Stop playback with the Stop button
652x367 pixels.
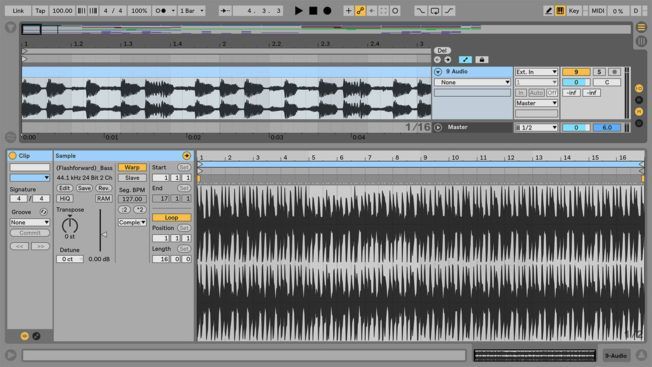313,11
